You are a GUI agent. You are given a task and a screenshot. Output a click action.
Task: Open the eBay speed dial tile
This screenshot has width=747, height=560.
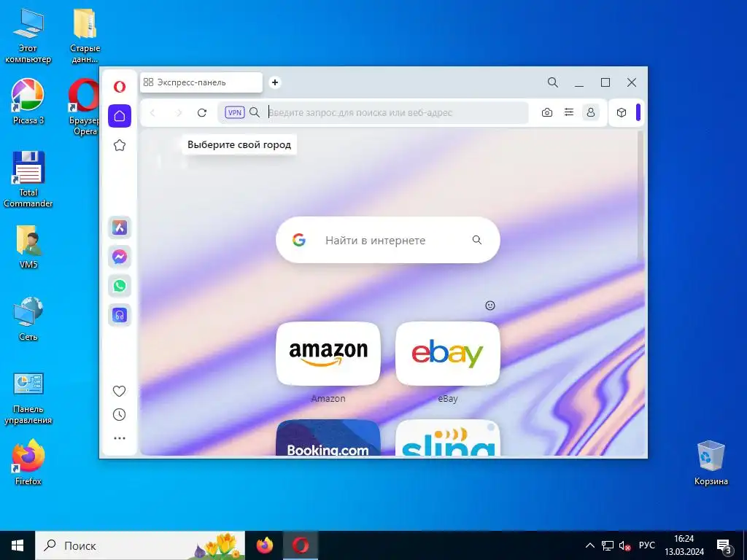tap(448, 354)
